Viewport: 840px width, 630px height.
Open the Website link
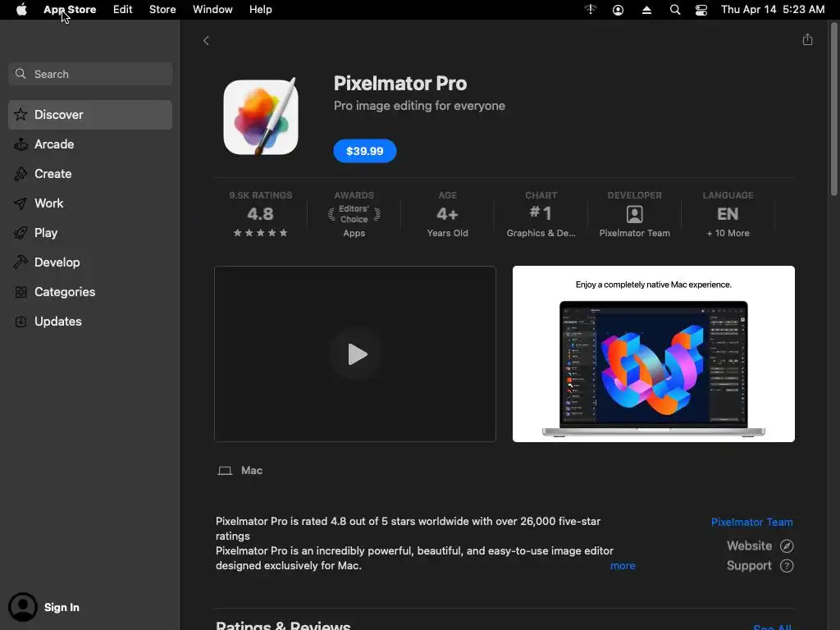(750, 546)
